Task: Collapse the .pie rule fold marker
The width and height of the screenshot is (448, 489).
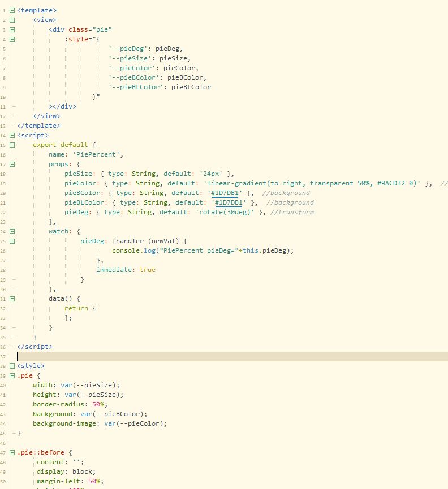Action: coord(12,375)
